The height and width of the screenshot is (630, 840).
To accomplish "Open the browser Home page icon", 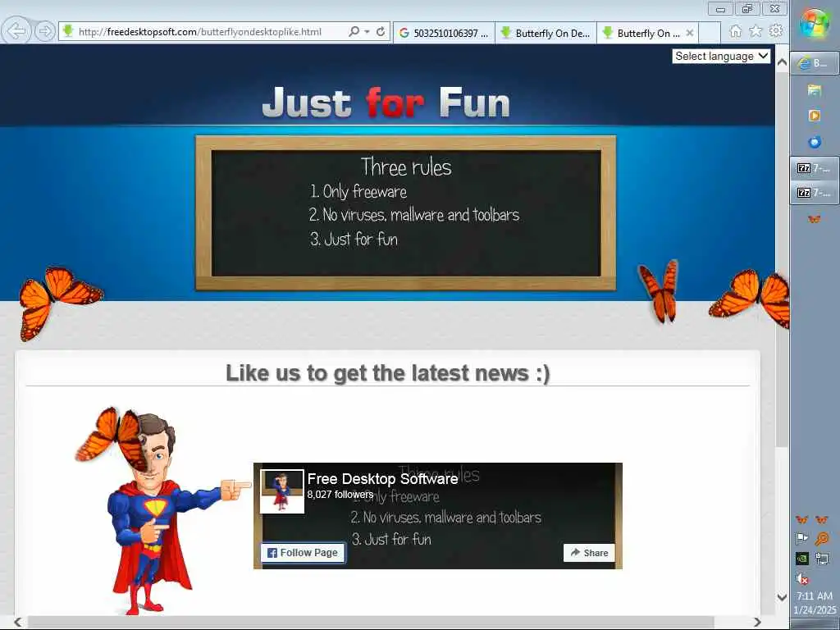I will 736,31.
